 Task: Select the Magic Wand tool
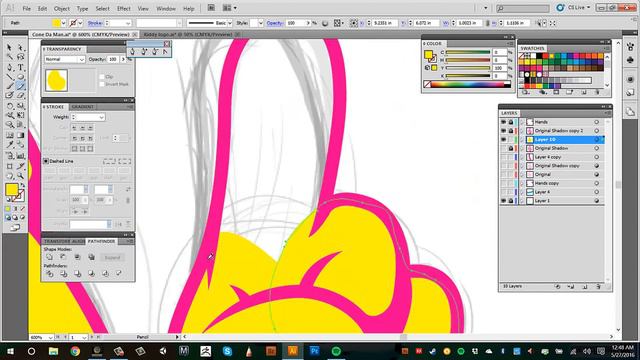click(9, 58)
